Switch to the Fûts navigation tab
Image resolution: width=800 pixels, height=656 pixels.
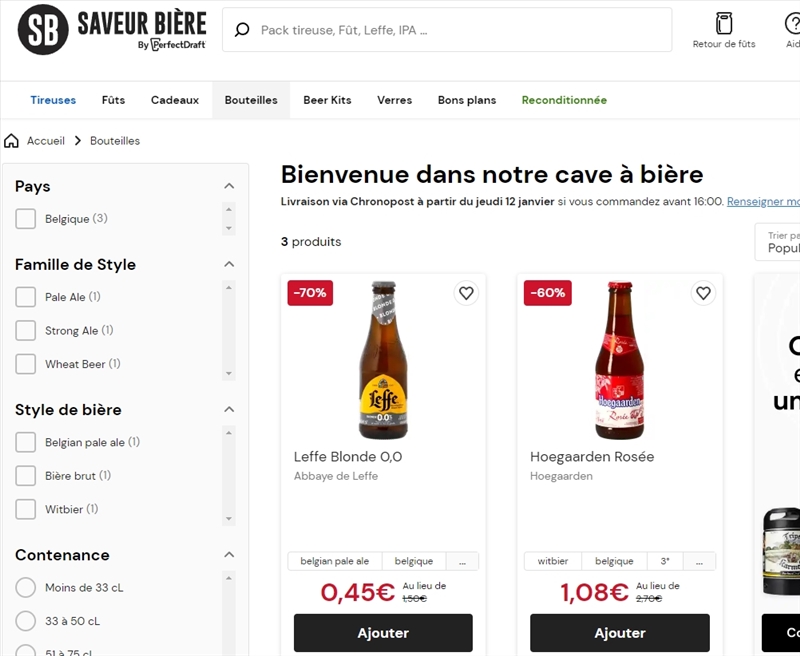click(113, 100)
